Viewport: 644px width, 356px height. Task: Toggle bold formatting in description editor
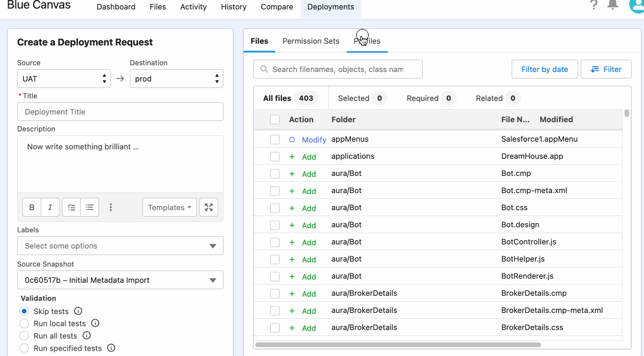click(x=32, y=207)
